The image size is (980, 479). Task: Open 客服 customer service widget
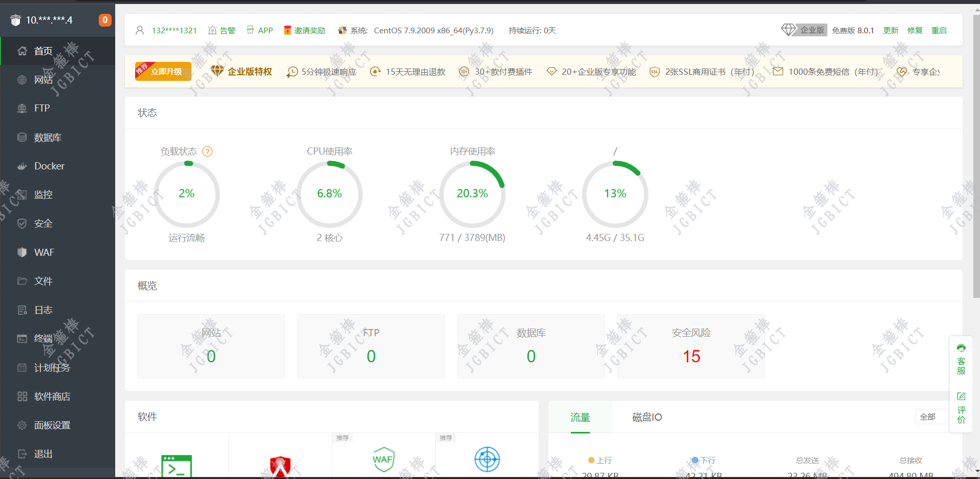(961, 359)
